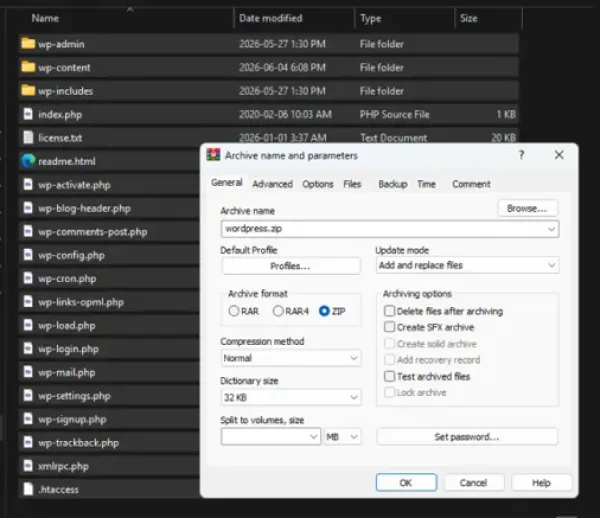Switch to the Comment tab
The height and width of the screenshot is (518, 600).
[471, 184]
